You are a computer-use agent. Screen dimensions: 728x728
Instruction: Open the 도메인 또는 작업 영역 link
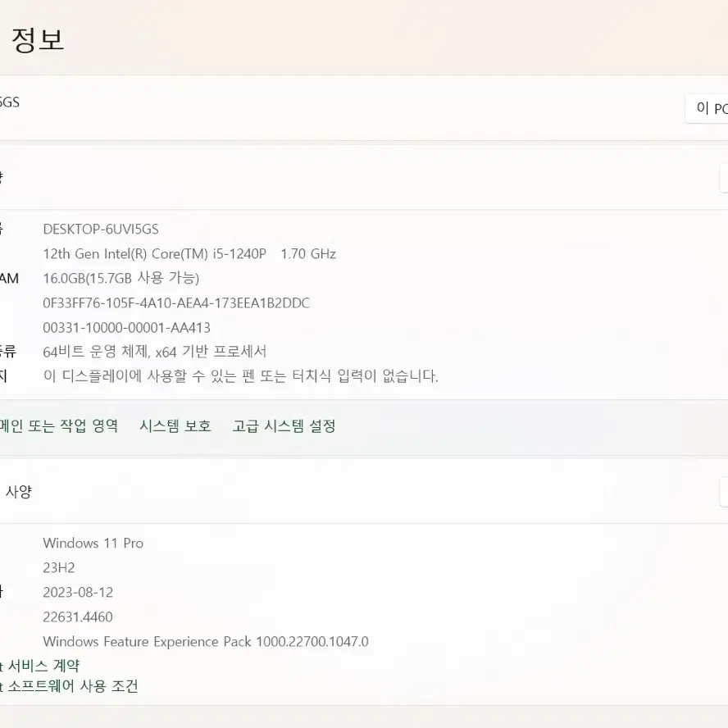[x=58, y=425]
